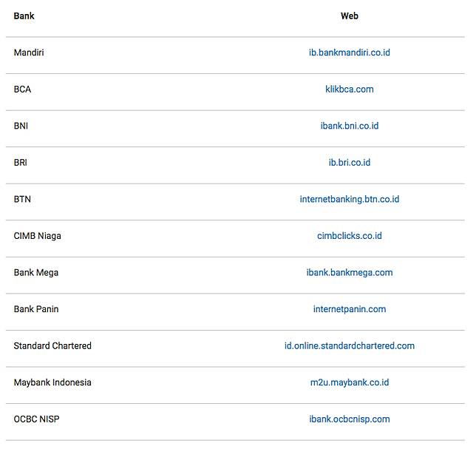The width and height of the screenshot is (476, 449).
Task: Open ibank.bni.co.id web link
Action: [349, 126]
